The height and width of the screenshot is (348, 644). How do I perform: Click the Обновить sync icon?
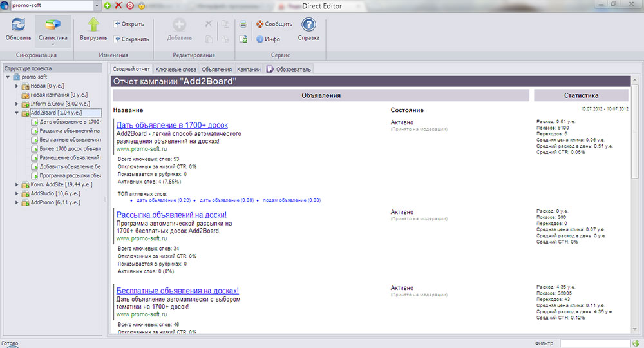(18, 24)
